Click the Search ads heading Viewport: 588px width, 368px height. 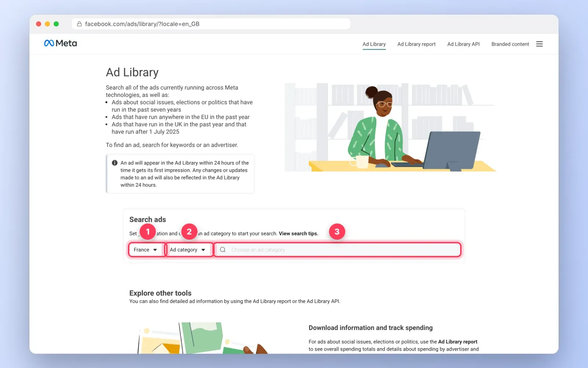tap(148, 219)
